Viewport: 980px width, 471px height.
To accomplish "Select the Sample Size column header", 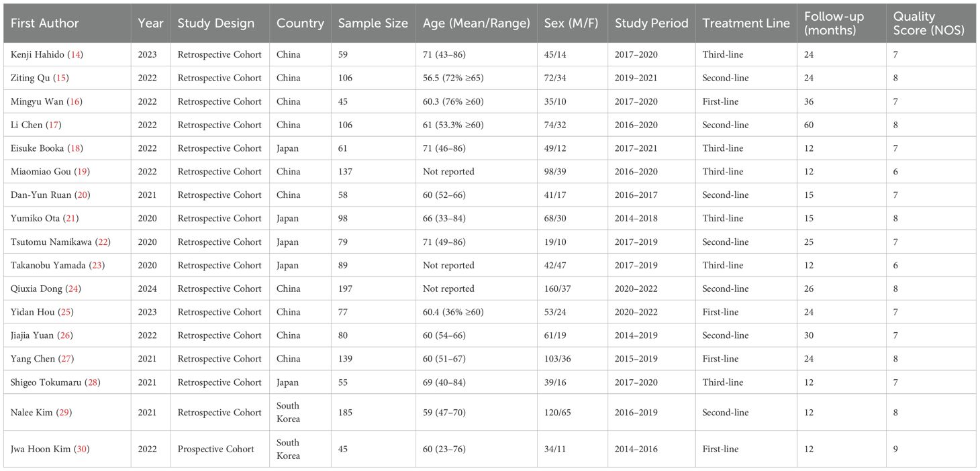I will pos(373,23).
